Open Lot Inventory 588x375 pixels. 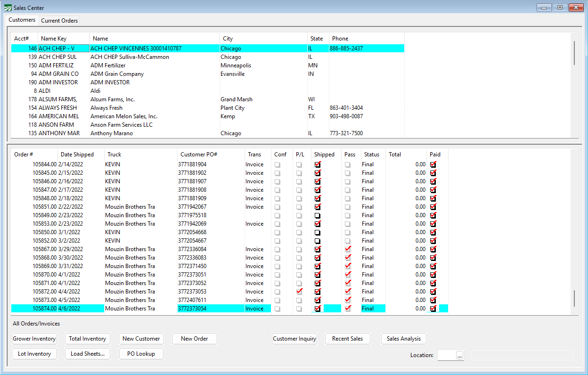34,354
